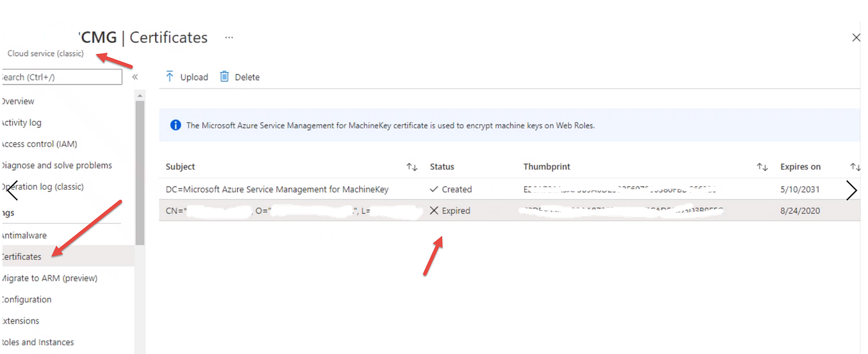The height and width of the screenshot is (354, 868).
Task: Click the Upload button label
Action: point(194,77)
